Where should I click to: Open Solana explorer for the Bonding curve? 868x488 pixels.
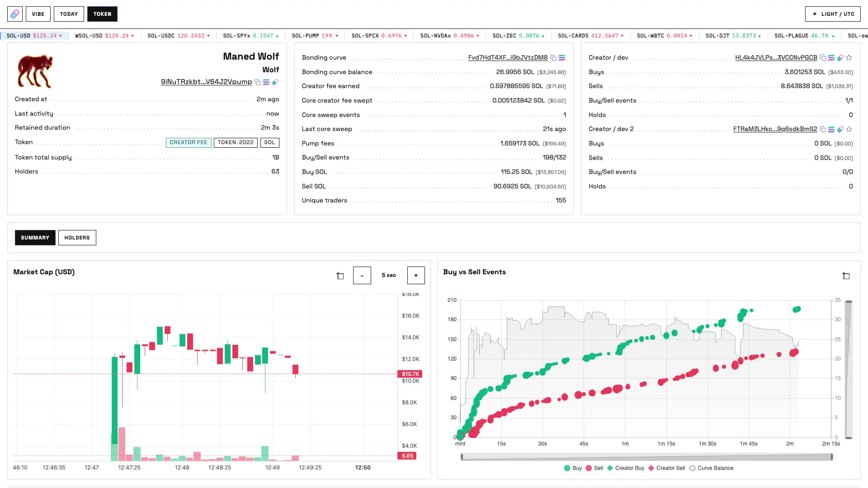[562, 58]
